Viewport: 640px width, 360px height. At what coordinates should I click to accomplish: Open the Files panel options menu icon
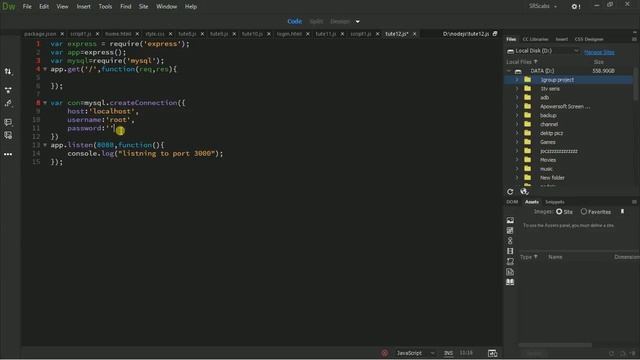click(x=634, y=39)
